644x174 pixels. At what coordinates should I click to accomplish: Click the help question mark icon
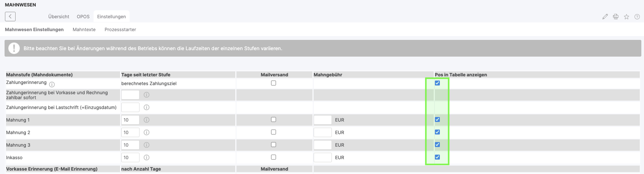(x=637, y=17)
